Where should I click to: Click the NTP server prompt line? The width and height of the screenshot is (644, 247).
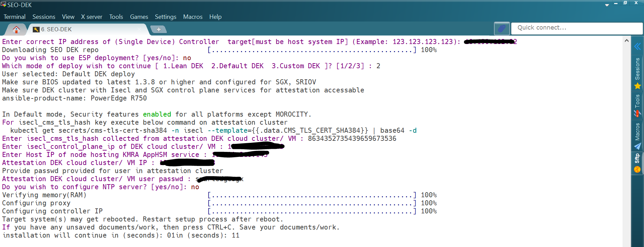[x=101, y=187]
